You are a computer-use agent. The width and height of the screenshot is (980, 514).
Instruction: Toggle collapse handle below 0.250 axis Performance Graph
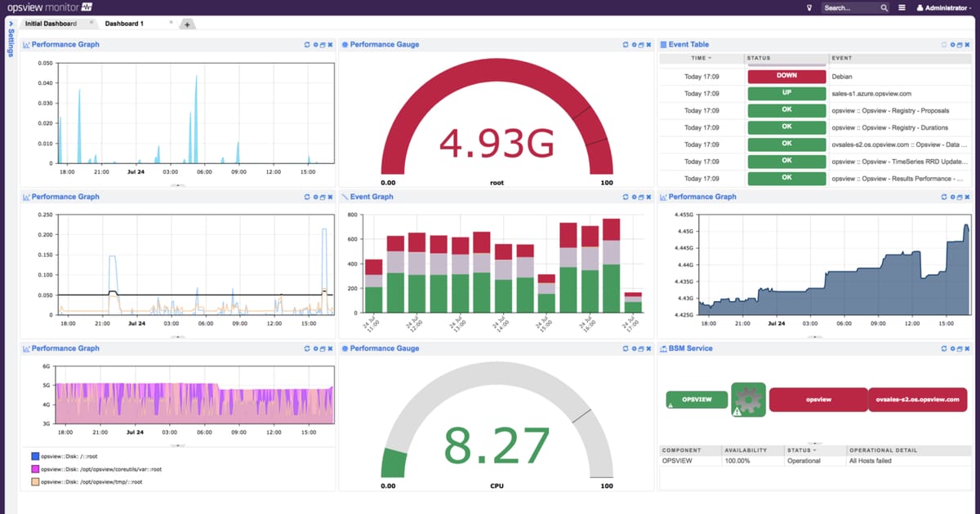[178, 336]
